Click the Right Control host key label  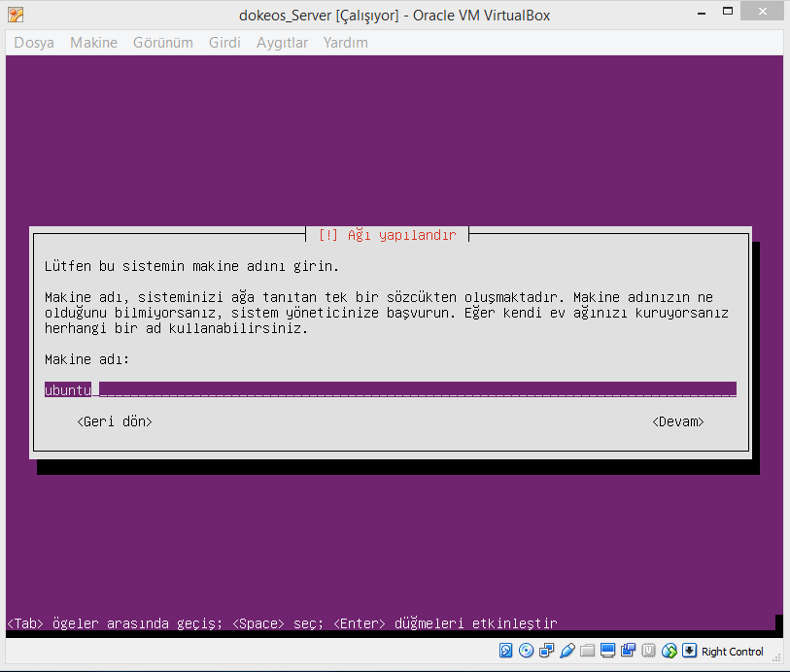click(x=732, y=652)
